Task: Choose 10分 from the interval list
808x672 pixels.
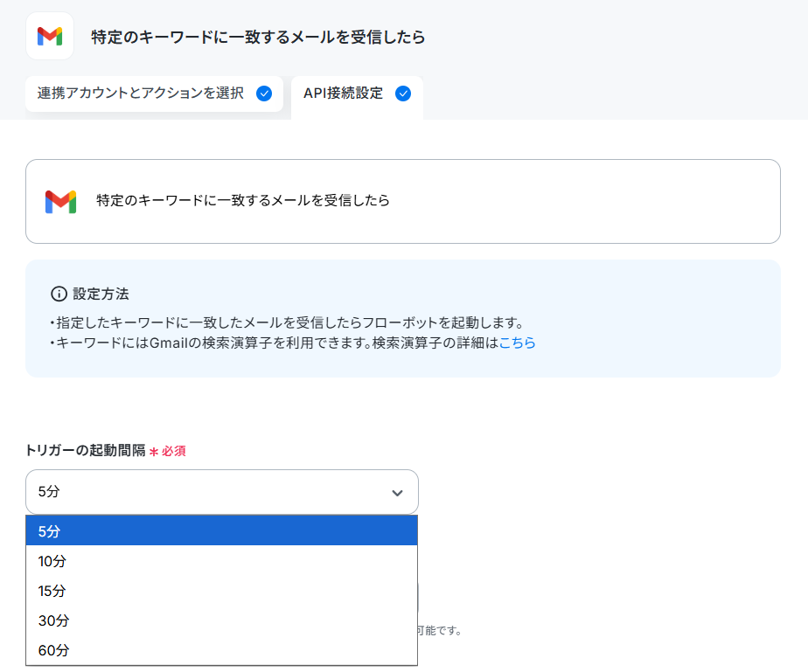Action: pyautogui.click(x=221, y=561)
